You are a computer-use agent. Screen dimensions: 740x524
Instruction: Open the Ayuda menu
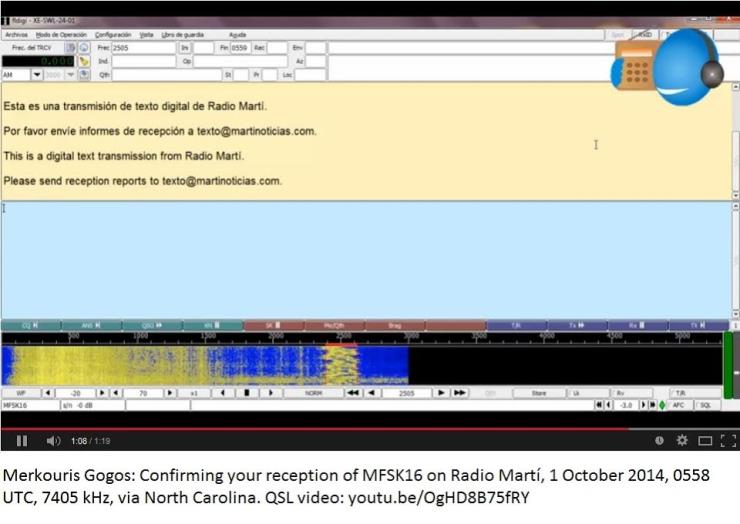(x=237, y=35)
